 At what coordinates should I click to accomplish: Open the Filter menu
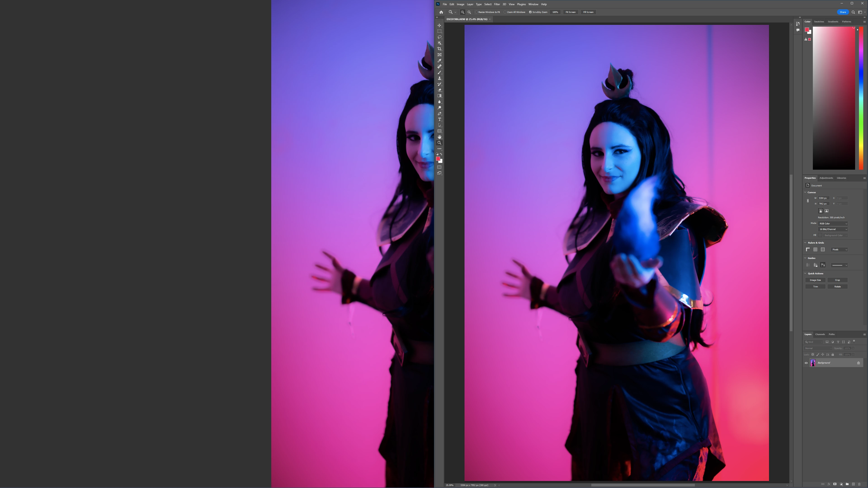[x=497, y=4]
